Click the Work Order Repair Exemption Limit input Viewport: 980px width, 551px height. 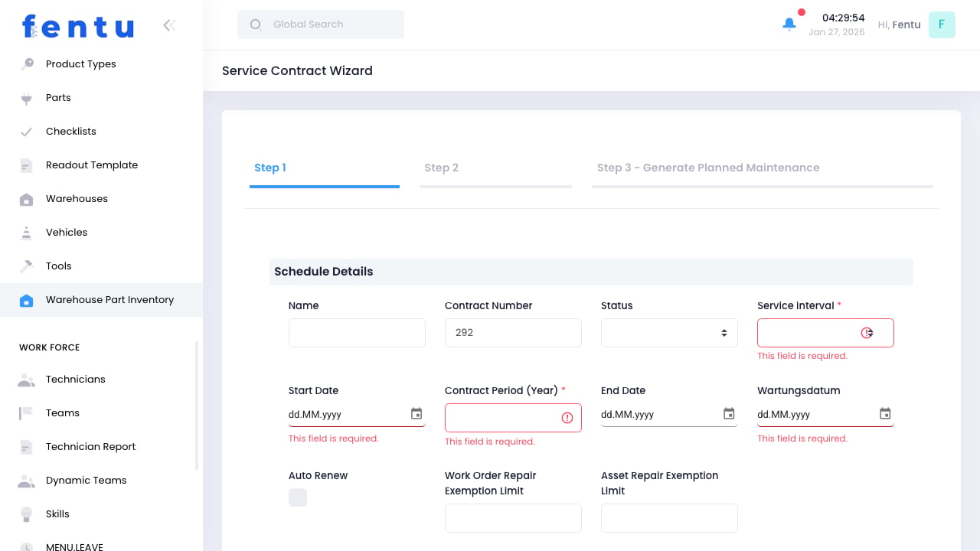click(513, 518)
